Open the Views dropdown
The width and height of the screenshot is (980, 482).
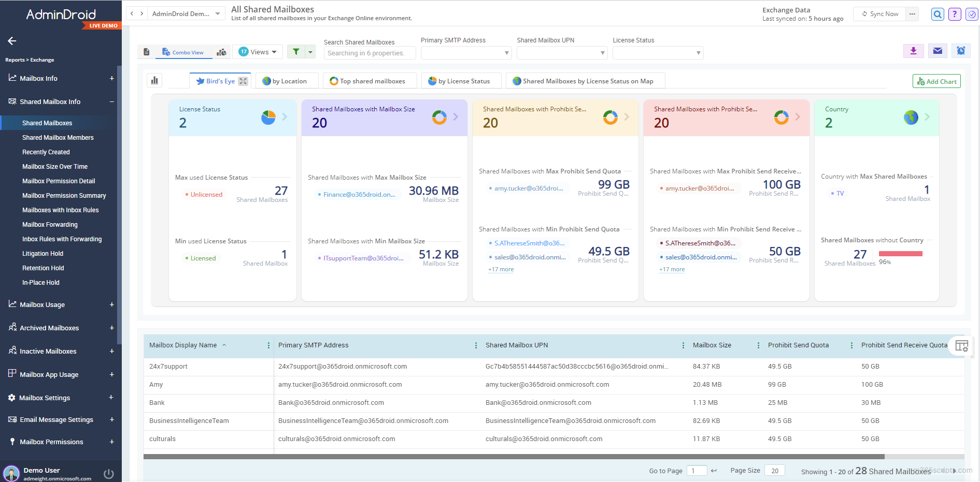click(258, 52)
